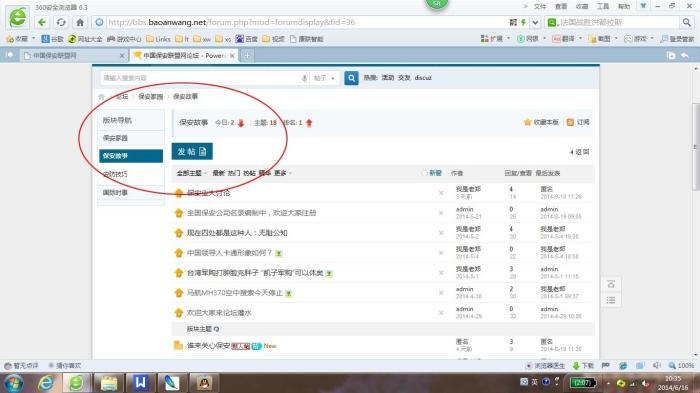Expand the address bar history dropdown arrow
Viewport: 700px width, 393px height.
[x=535, y=22]
